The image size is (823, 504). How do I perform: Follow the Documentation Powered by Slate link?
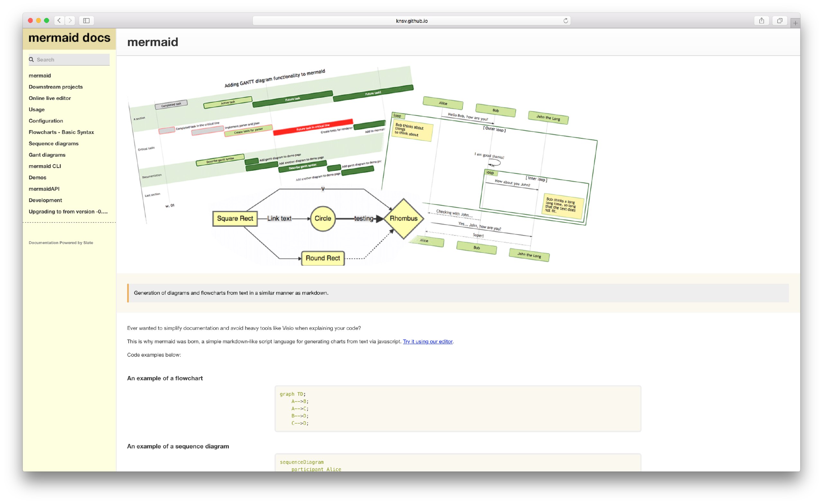(x=61, y=243)
